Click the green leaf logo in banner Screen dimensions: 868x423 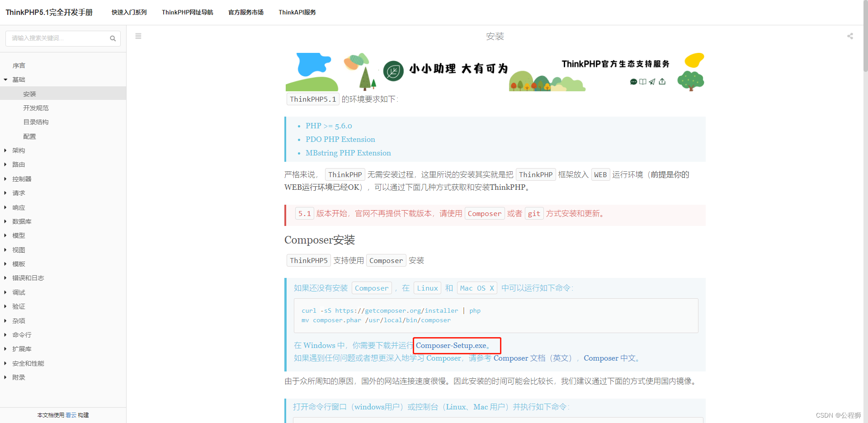[x=393, y=71]
